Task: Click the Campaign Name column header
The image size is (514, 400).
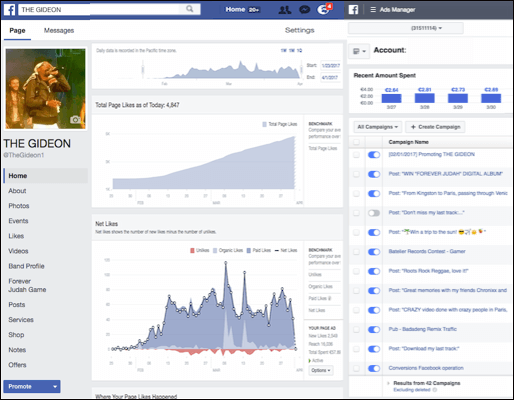Action: [x=408, y=142]
